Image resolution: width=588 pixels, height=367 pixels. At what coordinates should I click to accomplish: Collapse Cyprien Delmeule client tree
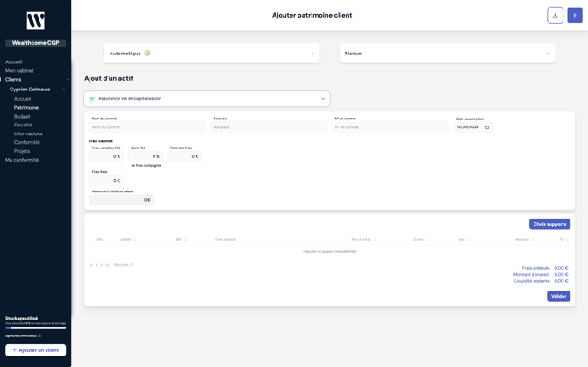click(x=63, y=90)
